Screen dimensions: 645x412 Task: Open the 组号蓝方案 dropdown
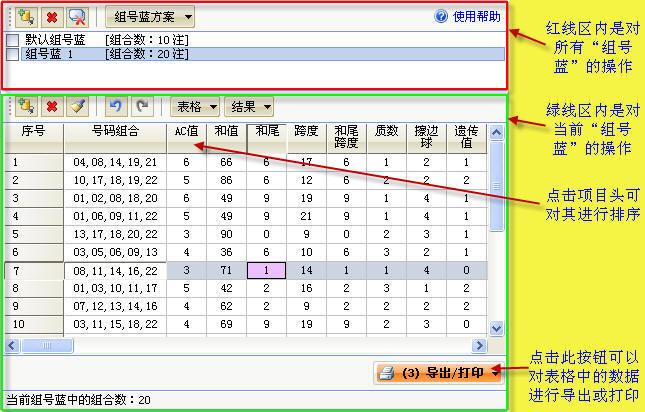(x=150, y=17)
